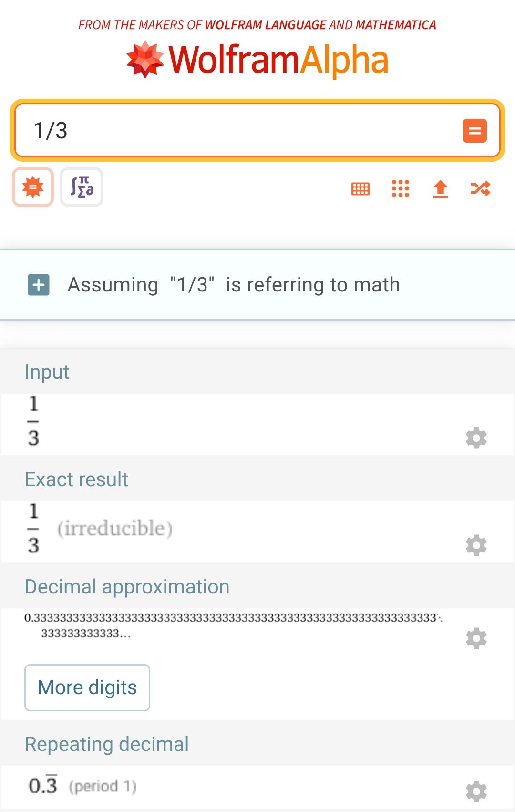
Task: Click the random query shuffle icon
Action: [480, 188]
